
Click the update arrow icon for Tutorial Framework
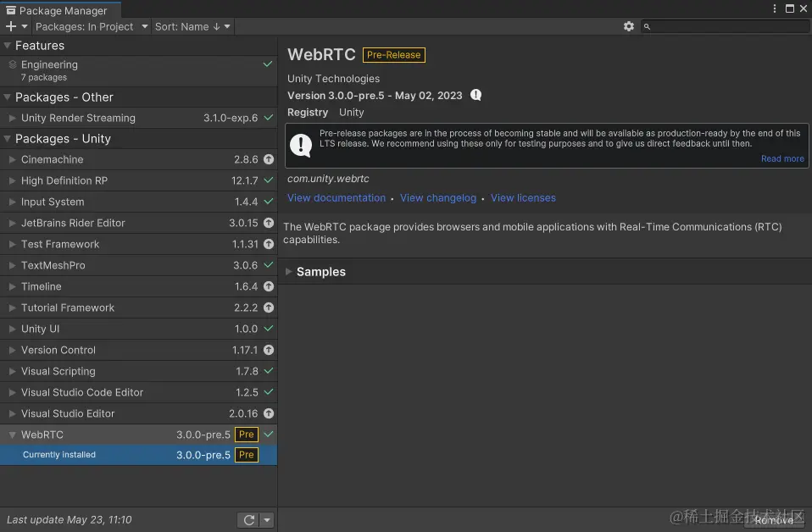(268, 308)
